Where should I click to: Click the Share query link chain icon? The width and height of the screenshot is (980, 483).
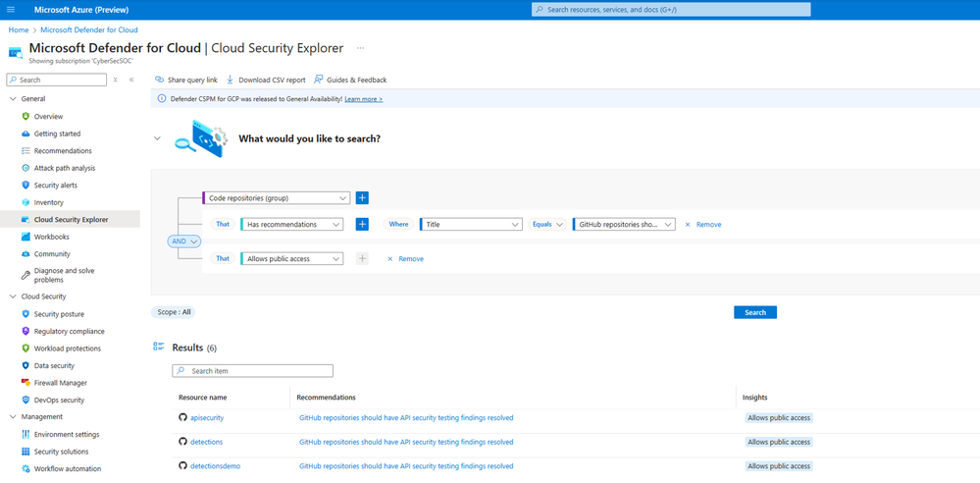(x=159, y=80)
